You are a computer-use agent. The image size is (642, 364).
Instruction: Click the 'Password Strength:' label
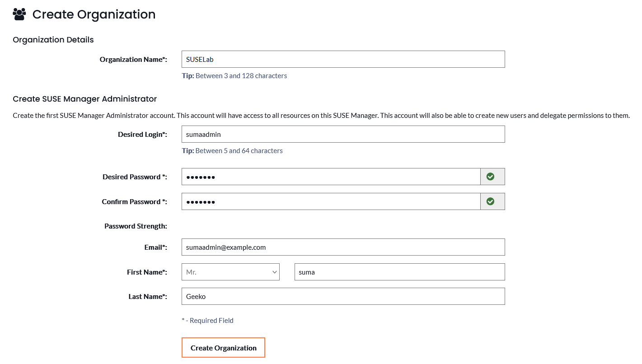(136, 226)
